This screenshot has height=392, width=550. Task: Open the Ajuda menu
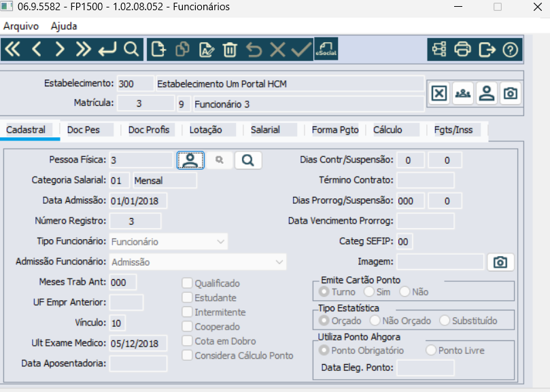[x=64, y=26]
